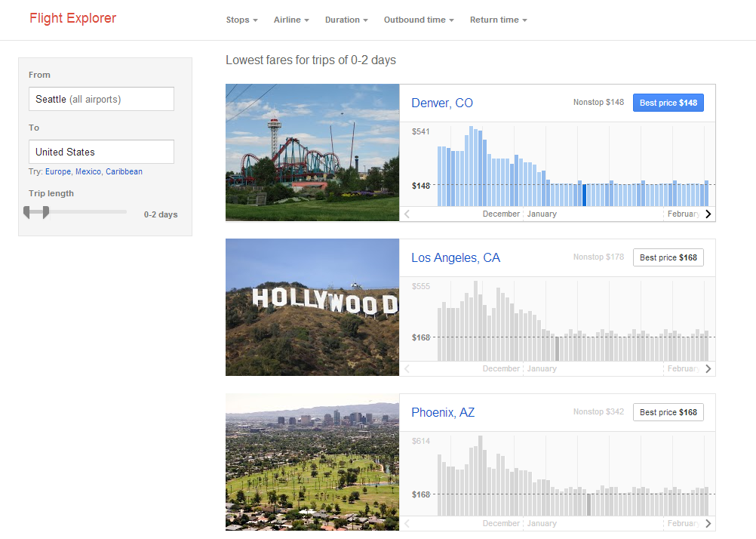
Task: Expand the Duration filter
Action: tap(346, 20)
